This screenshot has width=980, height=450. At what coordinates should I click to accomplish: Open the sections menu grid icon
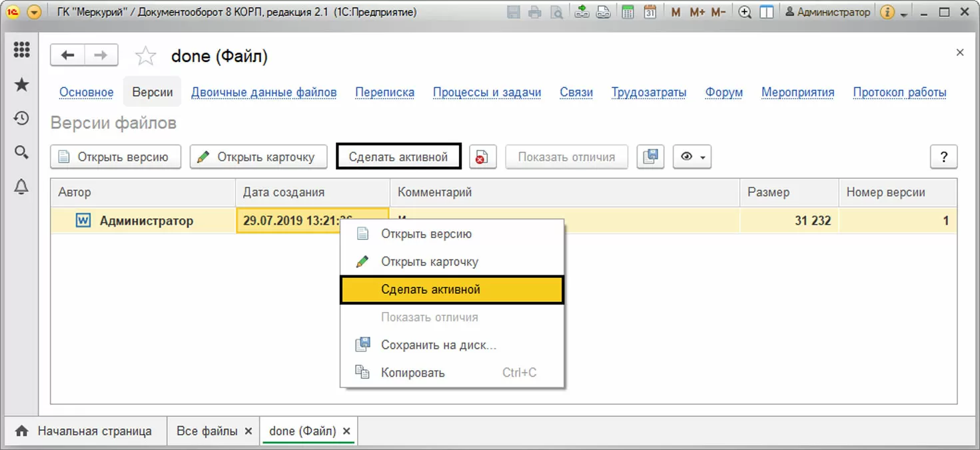pyautogui.click(x=21, y=49)
